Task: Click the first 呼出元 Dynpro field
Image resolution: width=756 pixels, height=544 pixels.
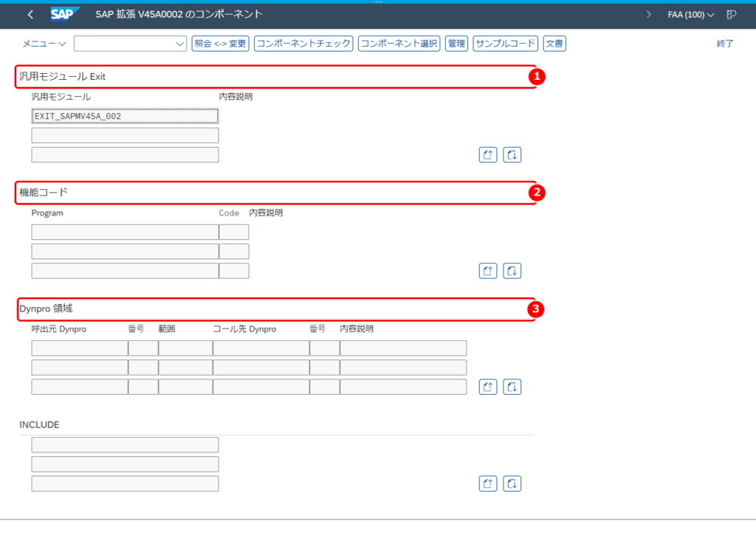Action: (80, 348)
